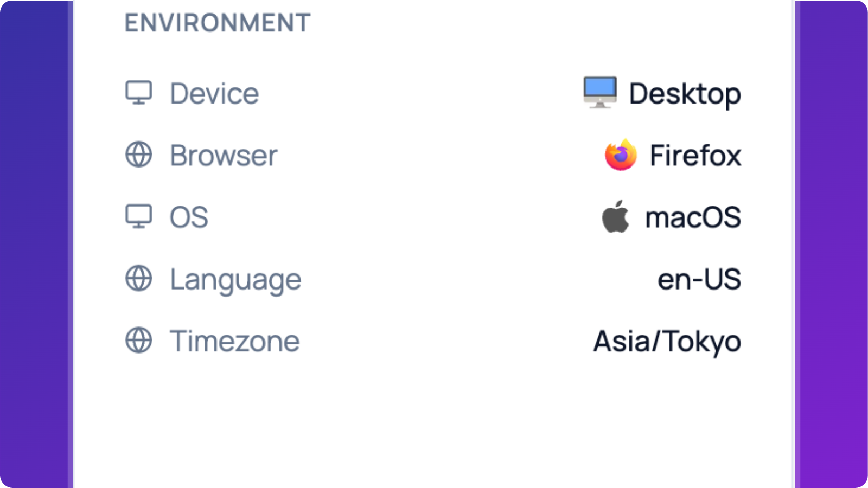
Task: Click the globe icon beside Timezone
Action: click(139, 341)
